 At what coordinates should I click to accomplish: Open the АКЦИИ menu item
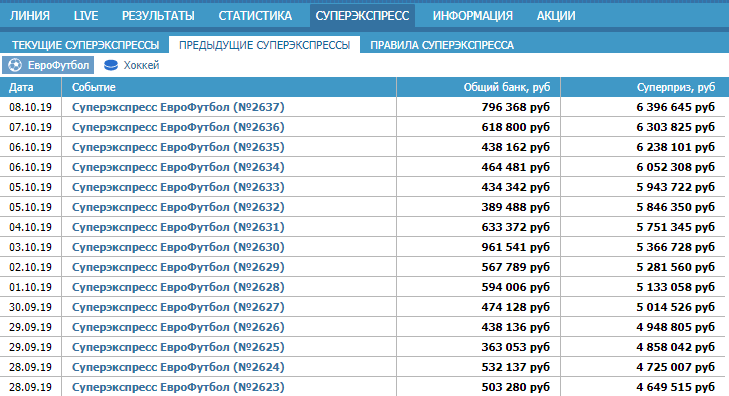(556, 16)
